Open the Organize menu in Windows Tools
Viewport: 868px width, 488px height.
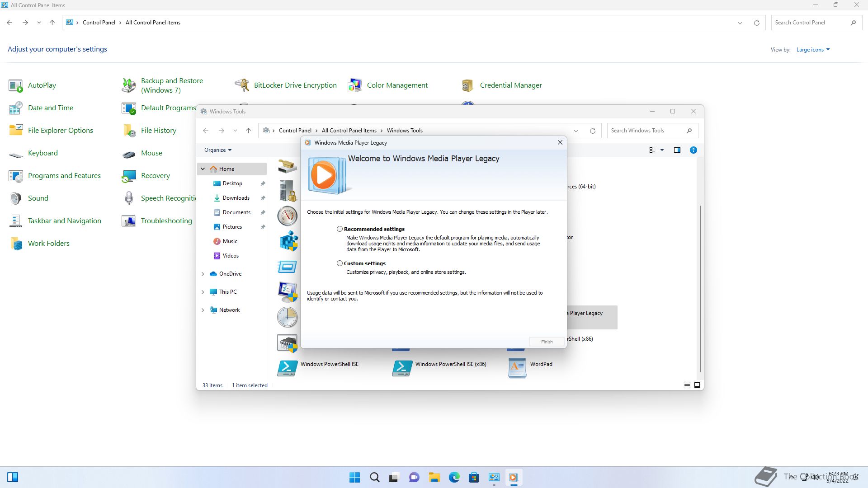coord(217,150)
